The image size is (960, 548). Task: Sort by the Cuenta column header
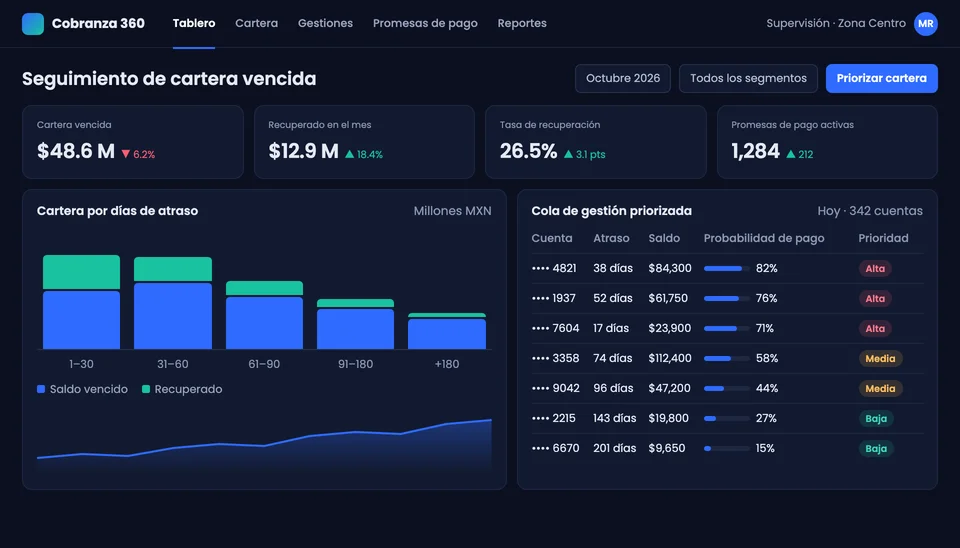(x=552, y=238)
